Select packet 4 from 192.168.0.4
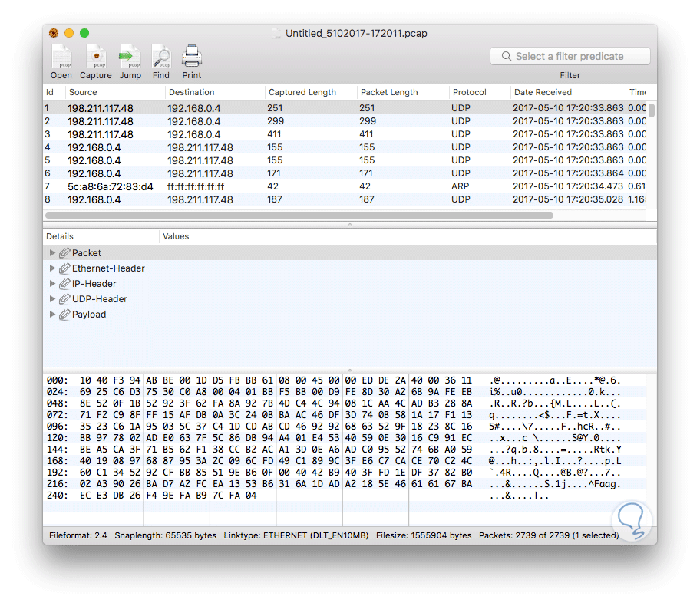The height and width of the screenshot is (606, 700). click(344, 147)
